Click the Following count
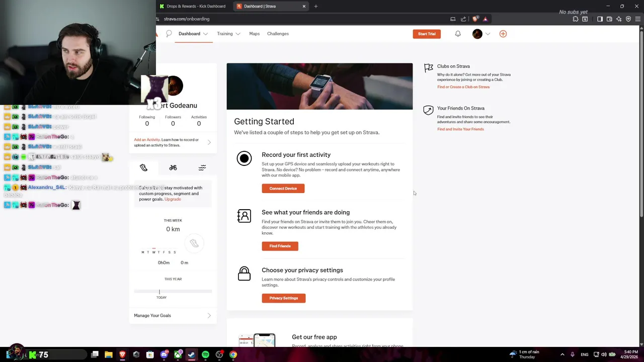The width and height of the screenshot is (644, 362). click(x=147, y=124)
